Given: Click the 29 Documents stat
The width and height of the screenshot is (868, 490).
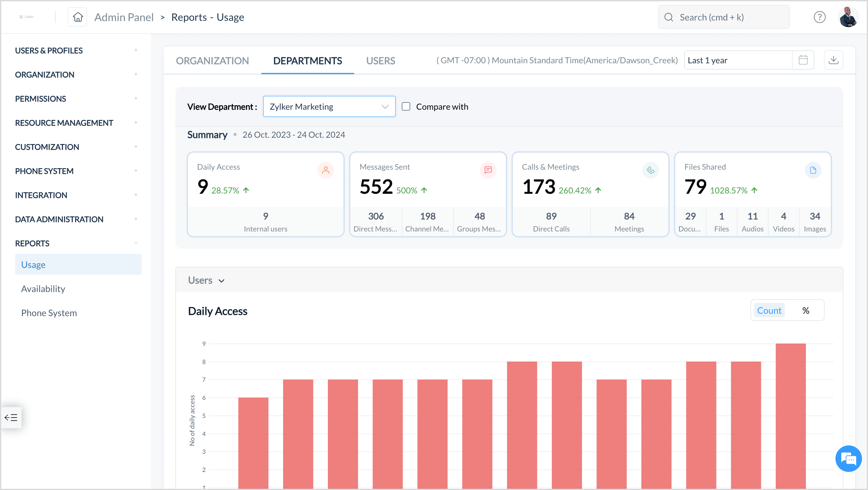Looking at the screenshot, I should tap(690, 222).
